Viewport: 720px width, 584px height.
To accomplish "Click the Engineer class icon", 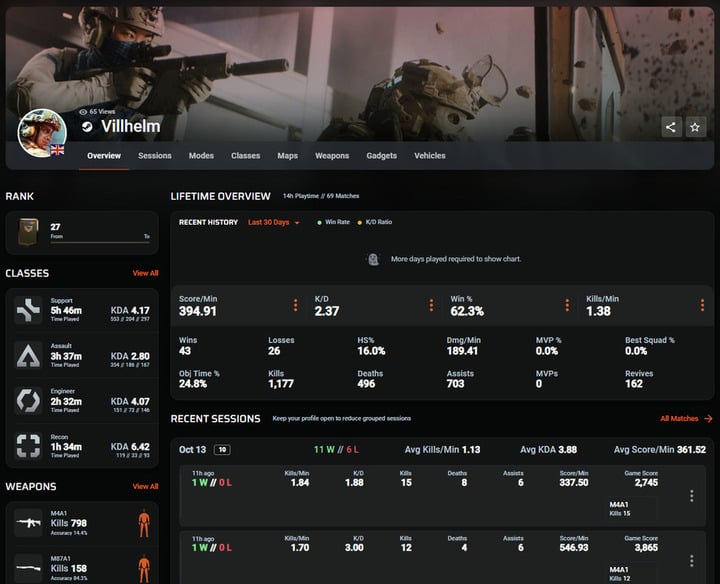I will click(x=28, y=400).
